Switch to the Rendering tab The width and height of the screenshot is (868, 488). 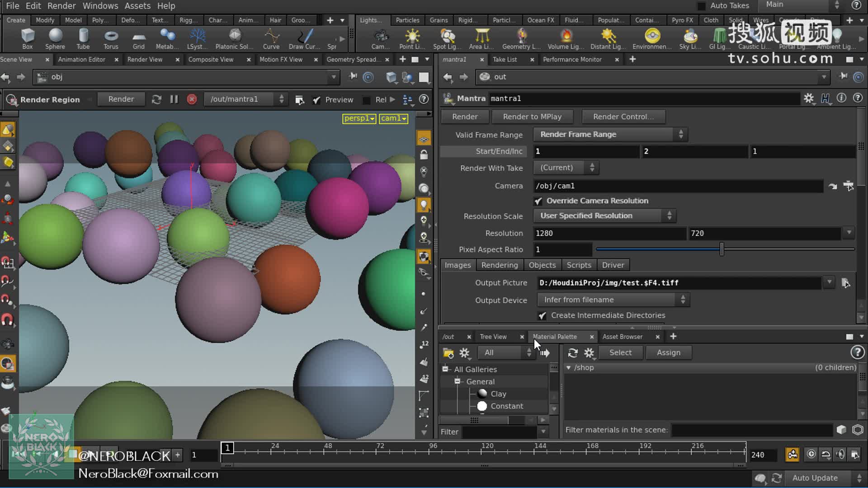tap(499, 264)
